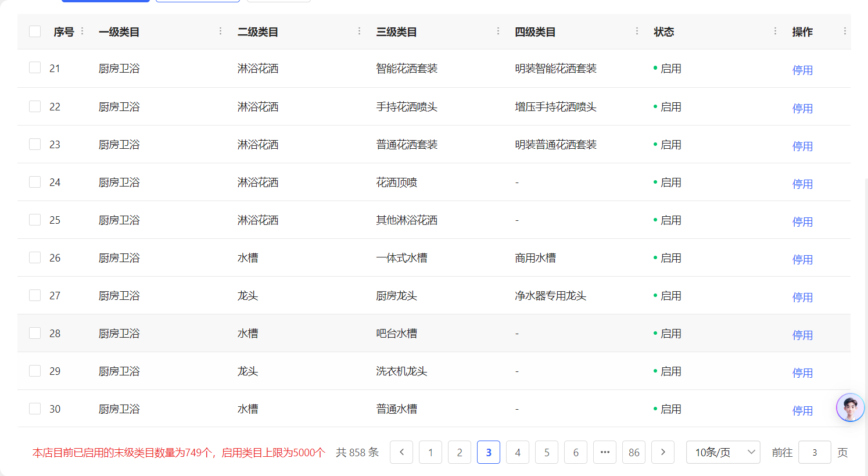Screen dimensions: 868x476
Task: Open column menu icon beside 一级类目
Action: [221, 31]
